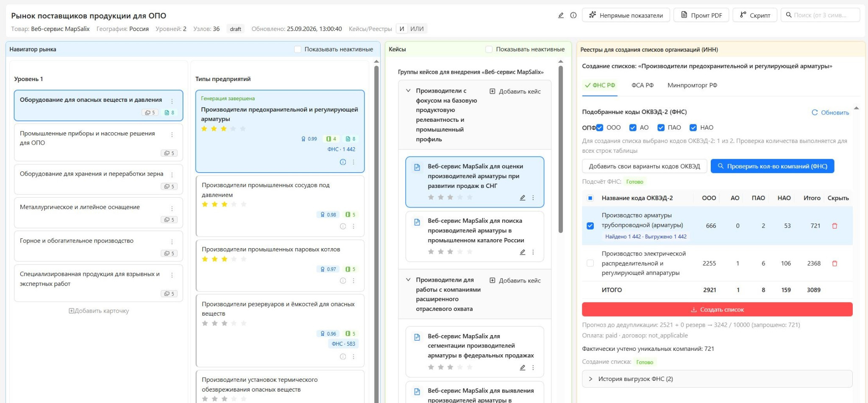Click Проверить кол-во компаний (ФНС)
Image resolution: width=868 pixels, height=403 pixels.
click(x=772, y=166)
